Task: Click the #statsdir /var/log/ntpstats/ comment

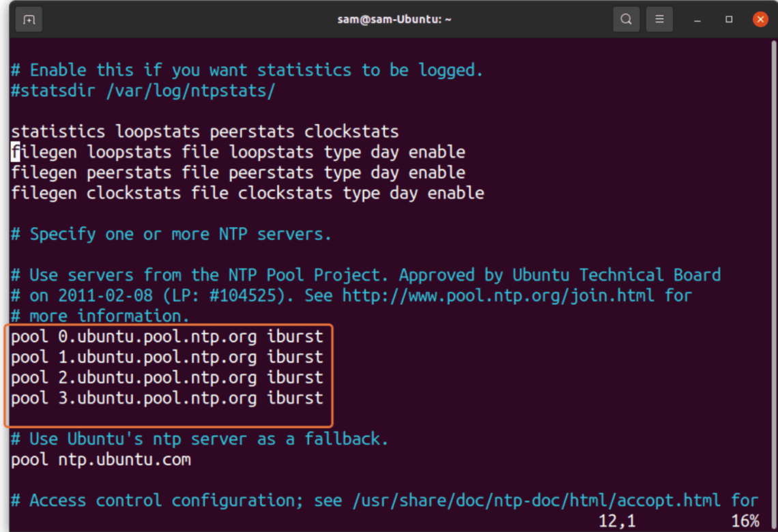Action: (141, 90)
